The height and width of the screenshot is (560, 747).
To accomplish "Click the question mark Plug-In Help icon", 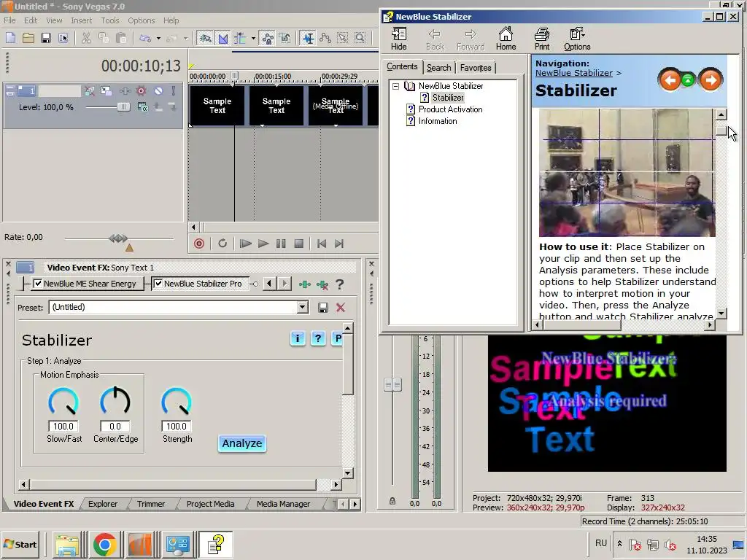I will pos(339,284).
